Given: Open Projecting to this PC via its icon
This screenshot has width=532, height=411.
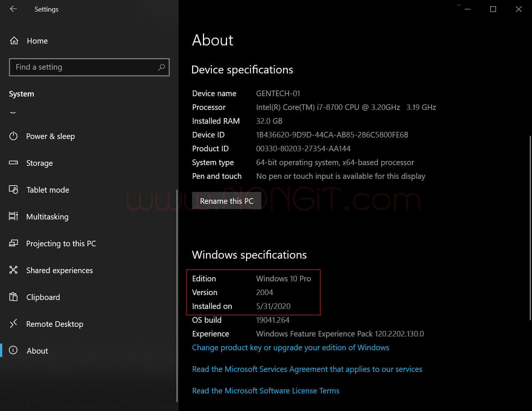Looking at the screenshot, I should [13, 243].
